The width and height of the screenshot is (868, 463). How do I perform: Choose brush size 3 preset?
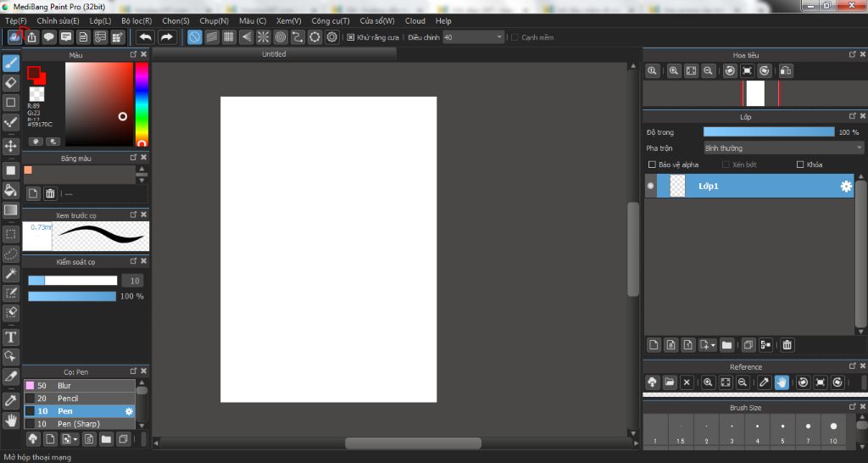pos(732,432)
